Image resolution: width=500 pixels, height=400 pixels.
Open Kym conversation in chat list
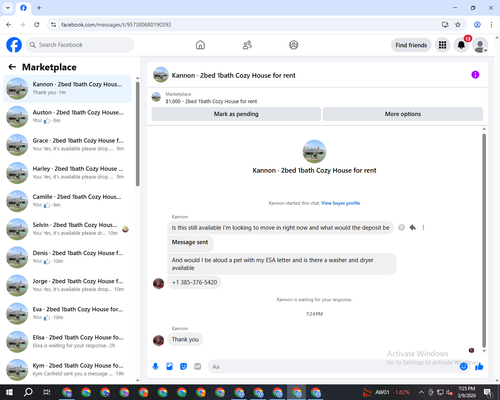tap(67, 370)
